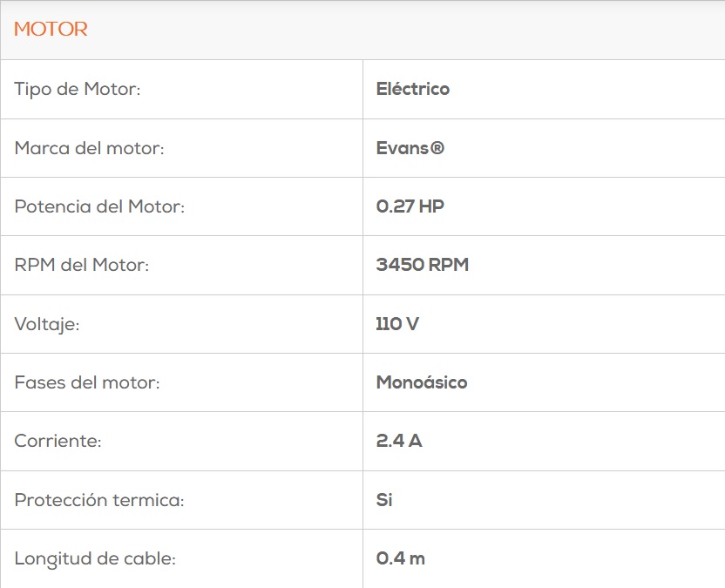The image size is (725, 588).
Task: Click the '110 V' voltage value
Action: point(397,325)
